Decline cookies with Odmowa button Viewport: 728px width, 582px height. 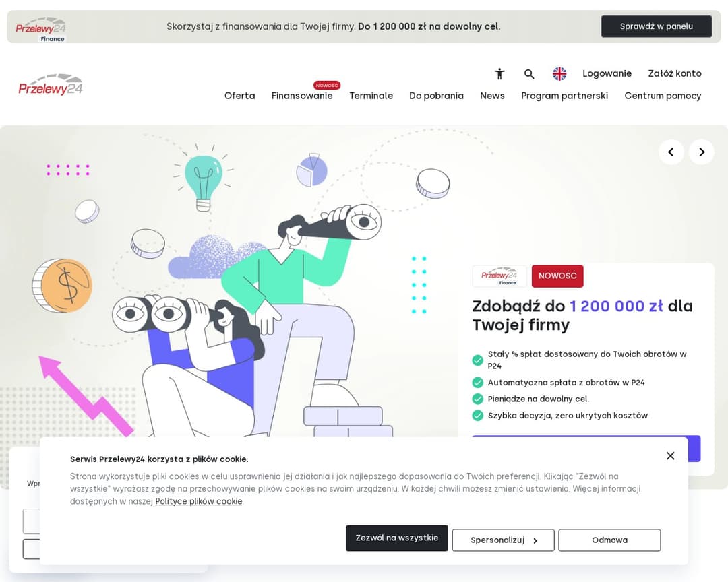pos(609,540)
